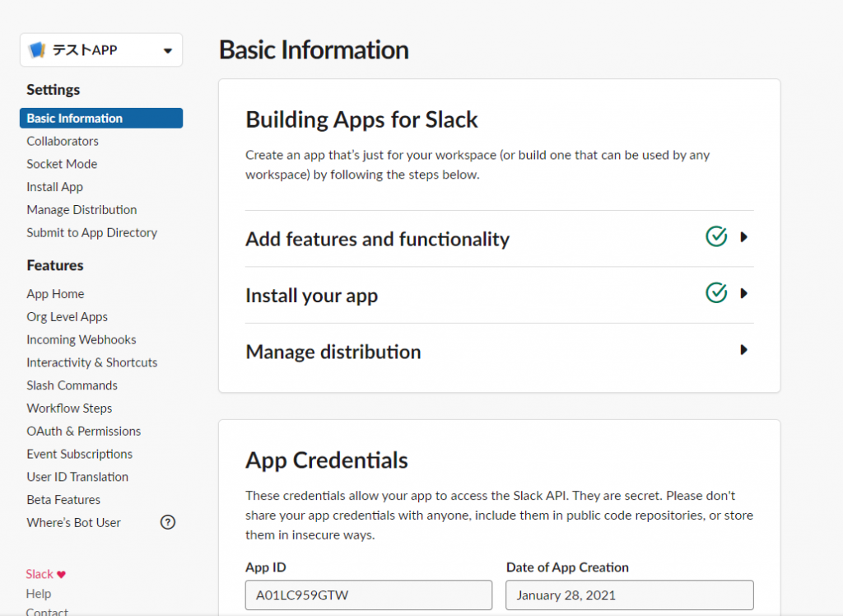The width and height of the screenshot is (843, 616).
Task: Open the テストAPP app selector dropdown
Action: (x=101, y=50)
